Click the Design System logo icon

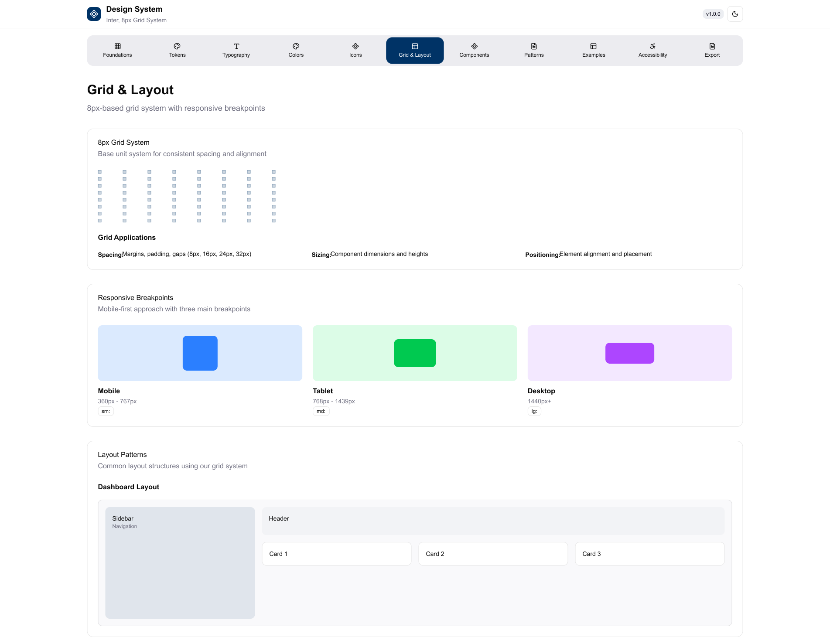pyautogui.click(x=94, y=14)
